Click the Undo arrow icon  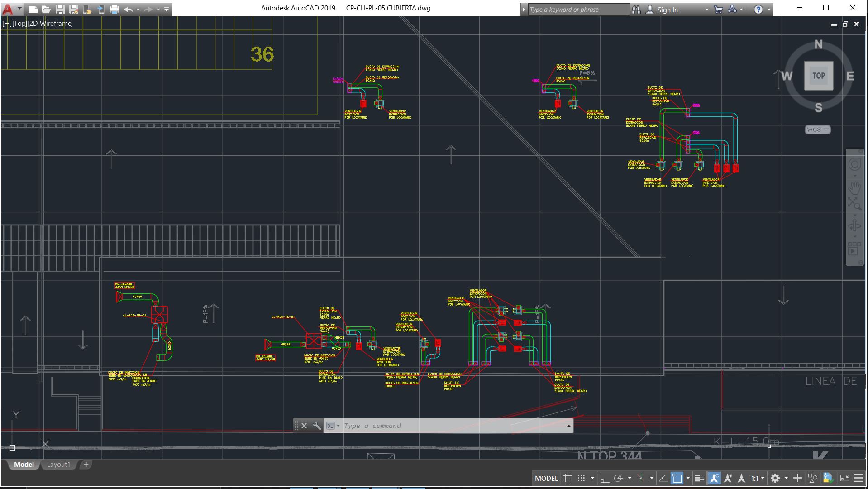tap(128, 9)
